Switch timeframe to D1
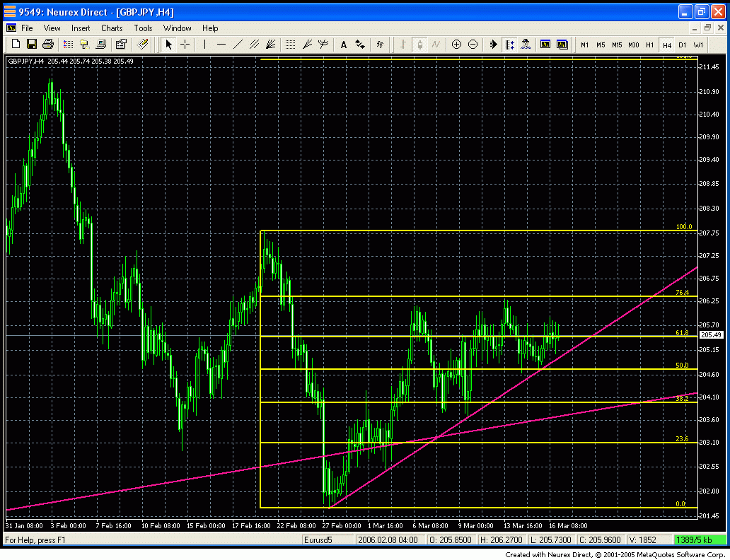The height and width of the screenshot is (560, 730). click(683, 45)
